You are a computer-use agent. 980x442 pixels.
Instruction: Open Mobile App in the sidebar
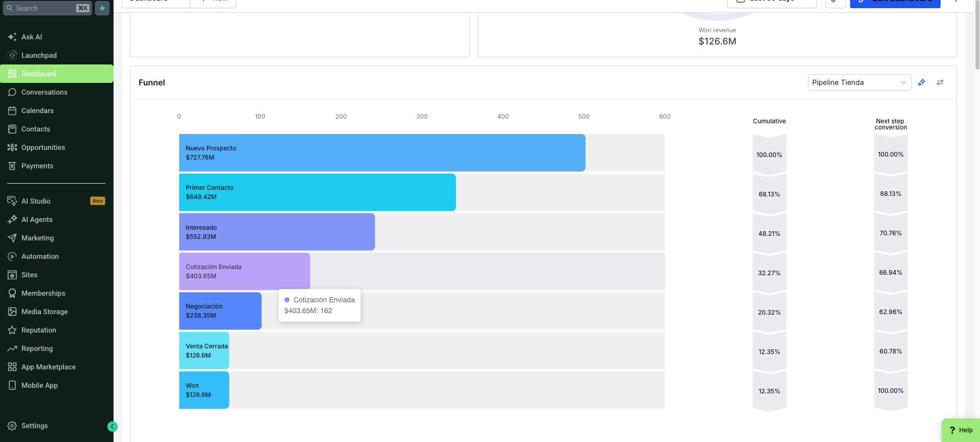56,385
